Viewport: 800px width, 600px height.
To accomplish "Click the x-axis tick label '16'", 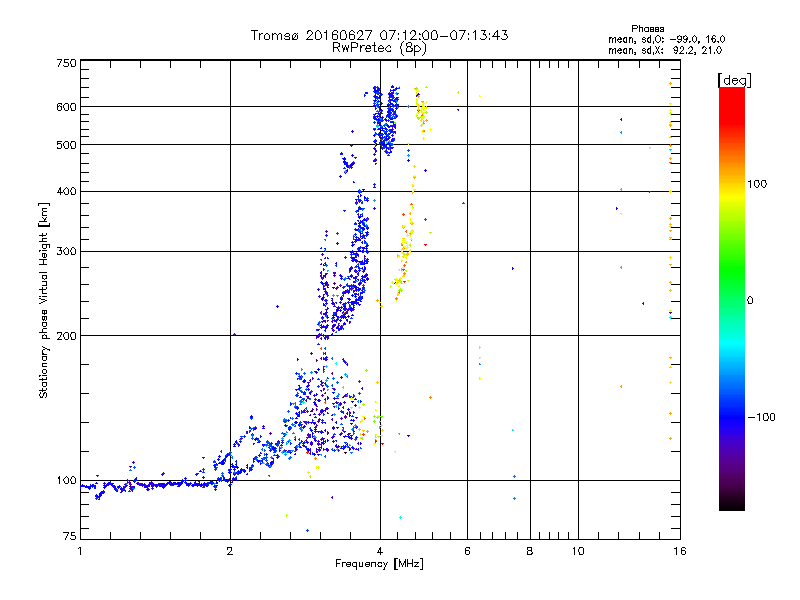I will 680,551.
